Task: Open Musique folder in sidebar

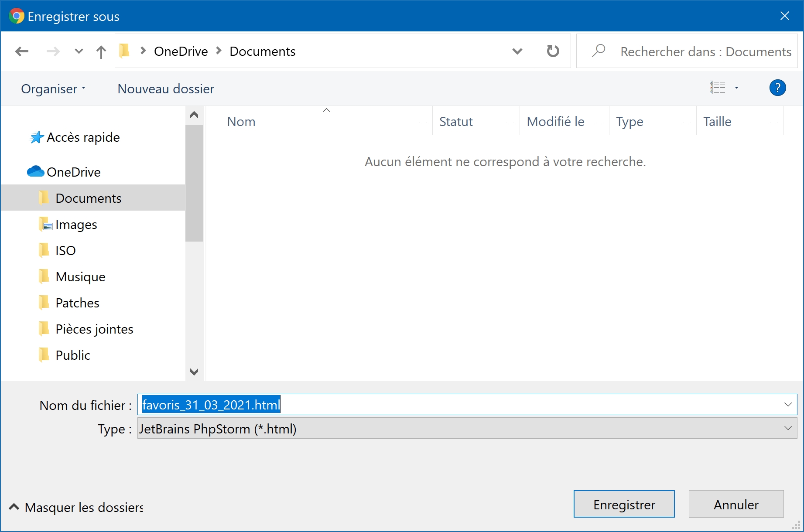Action: [80, 277]
